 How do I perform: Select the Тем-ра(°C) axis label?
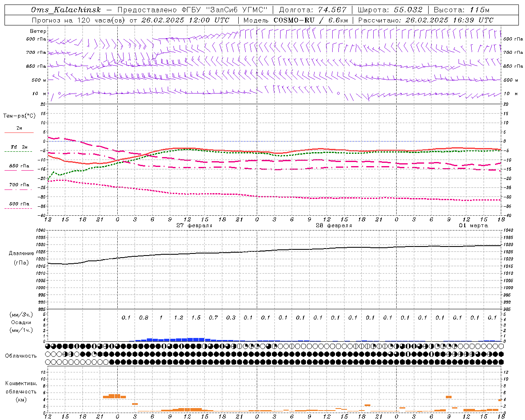point(19,116)
